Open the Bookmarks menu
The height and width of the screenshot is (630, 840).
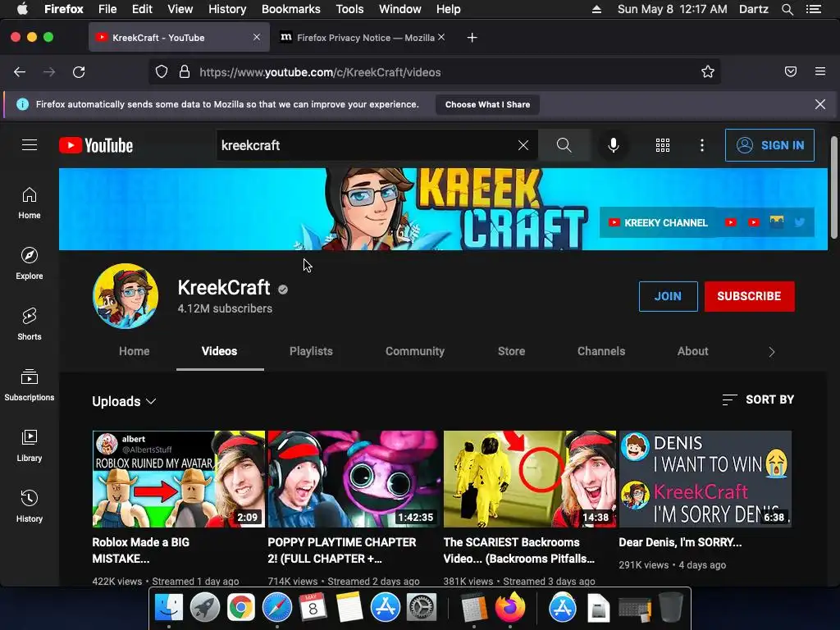(291, 9)
